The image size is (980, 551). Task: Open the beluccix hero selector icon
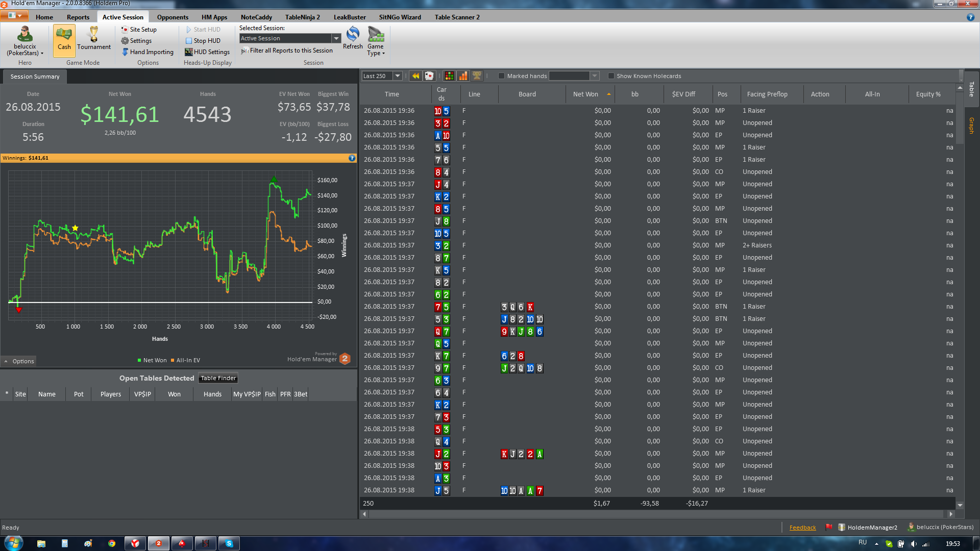pos(24,34)
